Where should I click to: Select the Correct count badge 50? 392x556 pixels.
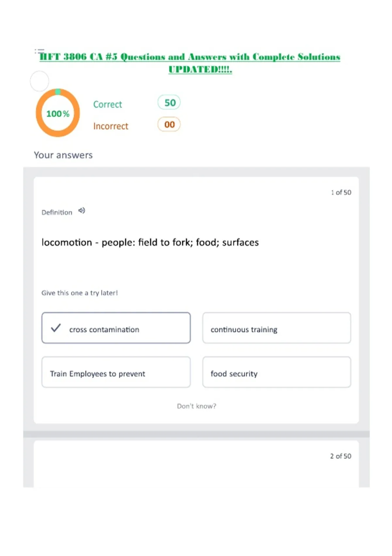click(x=169, y=103)
